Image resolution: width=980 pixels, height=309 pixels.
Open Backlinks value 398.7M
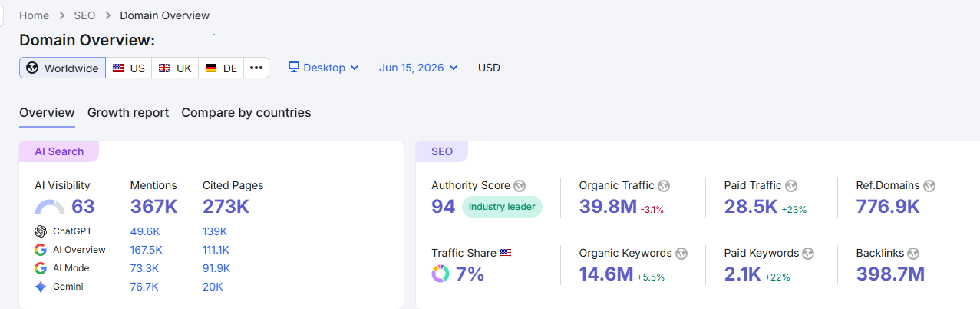coord(890,274)
